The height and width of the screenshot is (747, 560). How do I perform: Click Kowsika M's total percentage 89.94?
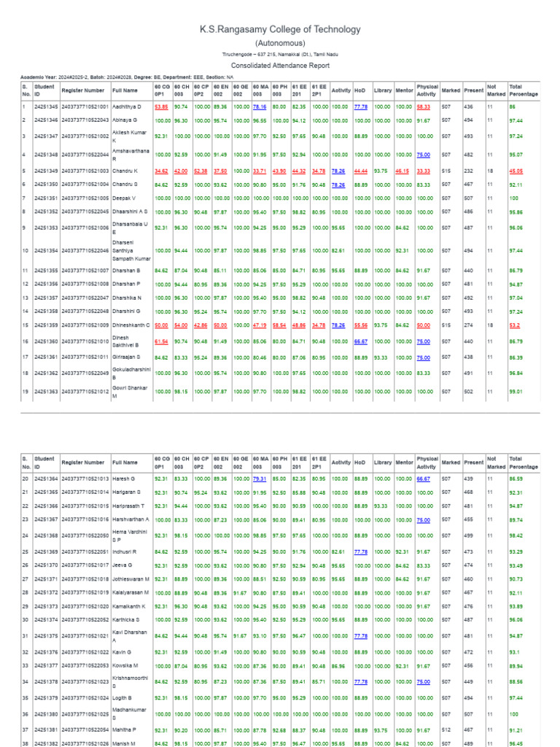(516, 665)
